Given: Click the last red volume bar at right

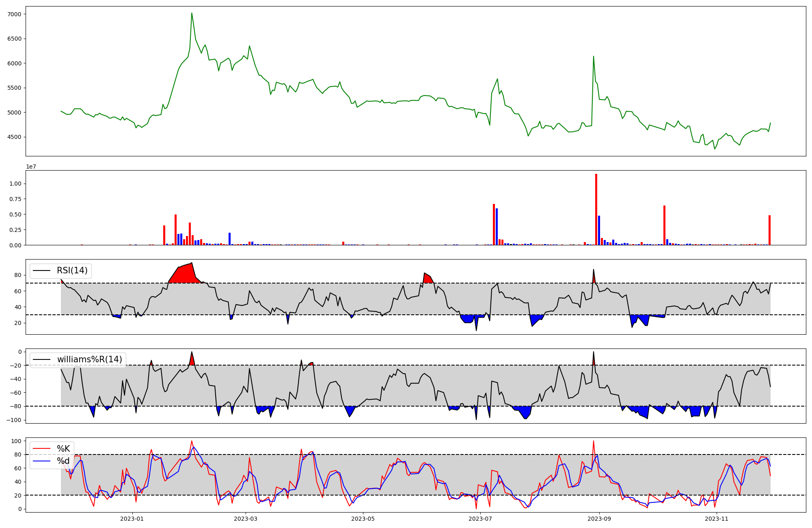Looking at the screenshot, I should pos(769,230).
